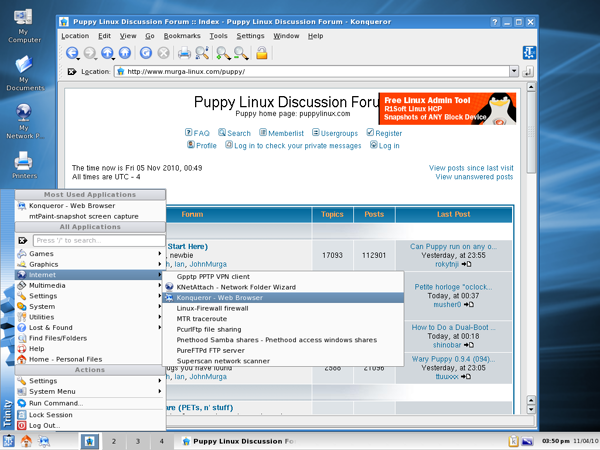Image resolution: width=600 pixels, height=450 pixels.
Task: Click the Stop loading toolbar icon
Action: (163, 53)
